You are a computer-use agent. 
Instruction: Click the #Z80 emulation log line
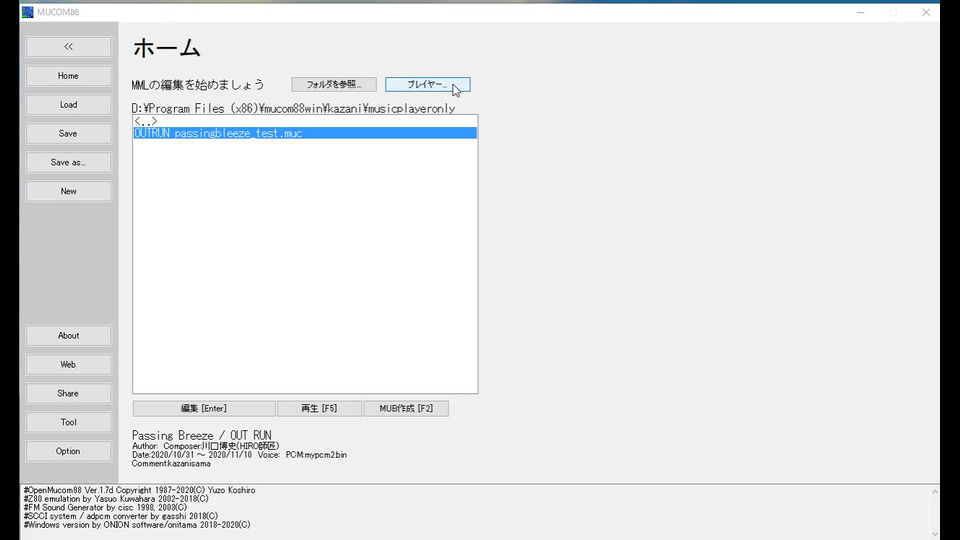tap(116, 499)
